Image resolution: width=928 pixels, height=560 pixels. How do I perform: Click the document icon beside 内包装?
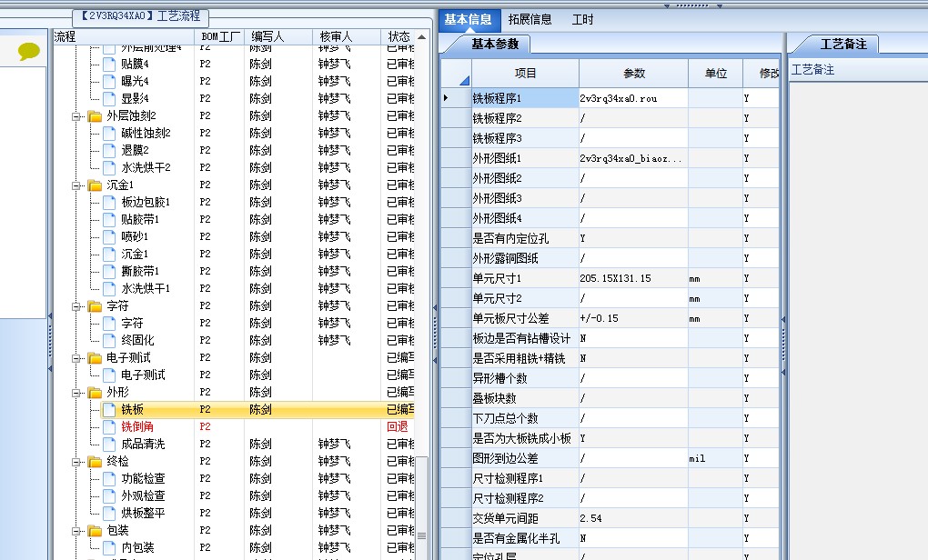(x=109, y=547)
